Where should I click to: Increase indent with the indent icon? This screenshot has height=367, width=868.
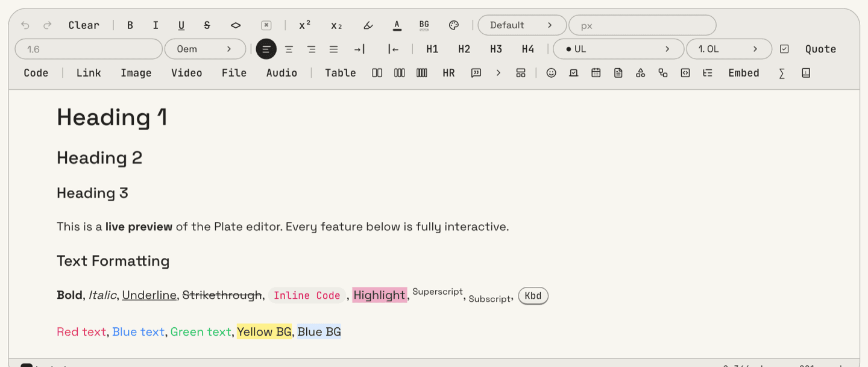pyautogui.click(x=359, y=49)
